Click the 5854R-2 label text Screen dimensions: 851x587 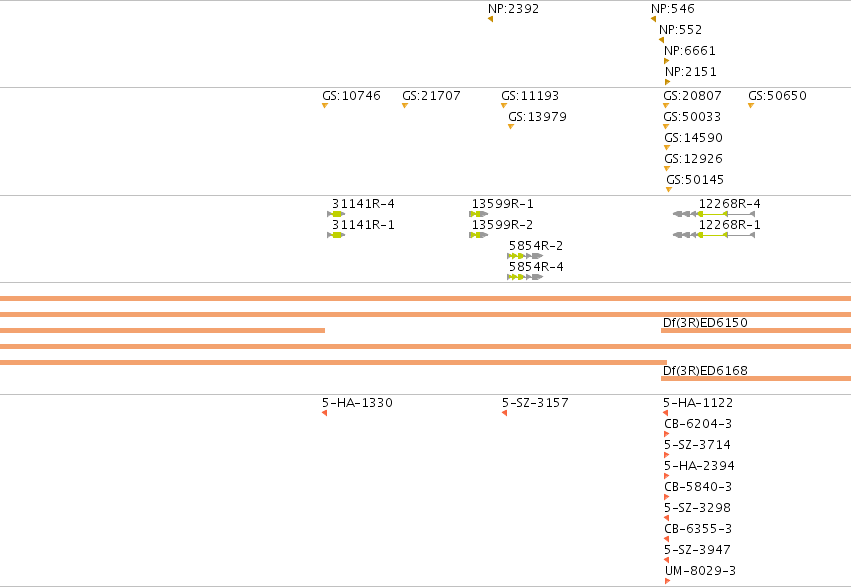click(536, 246)
